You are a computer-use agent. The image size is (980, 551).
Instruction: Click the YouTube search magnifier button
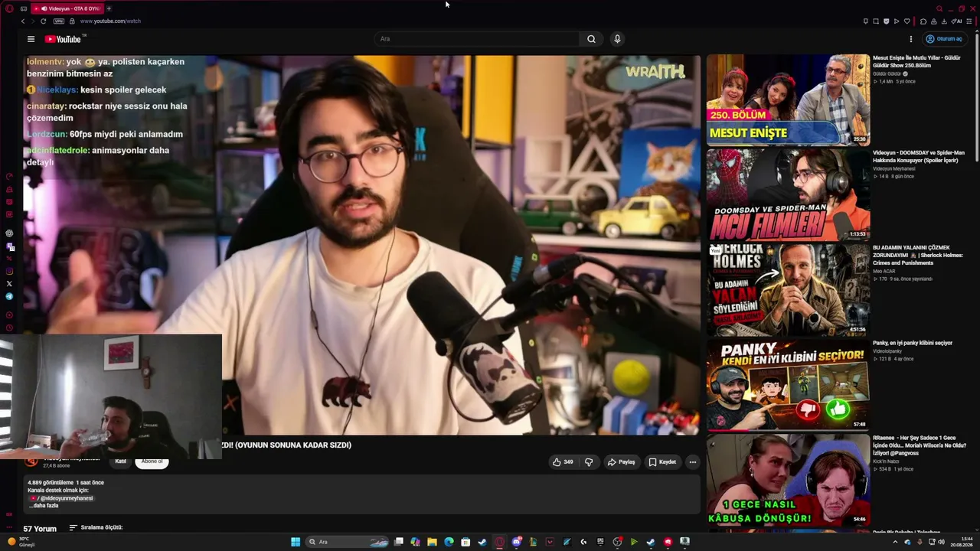click(x=591, y=39)
